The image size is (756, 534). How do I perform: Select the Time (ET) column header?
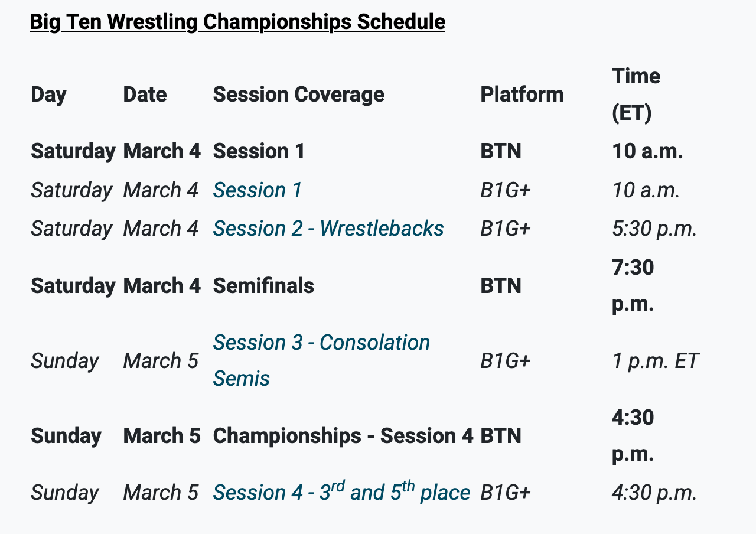pos(636,95)
